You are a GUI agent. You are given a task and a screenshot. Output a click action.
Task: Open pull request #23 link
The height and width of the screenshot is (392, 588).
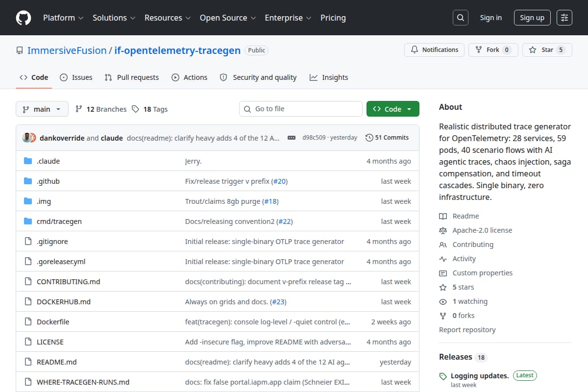click(x=278, y=302)
